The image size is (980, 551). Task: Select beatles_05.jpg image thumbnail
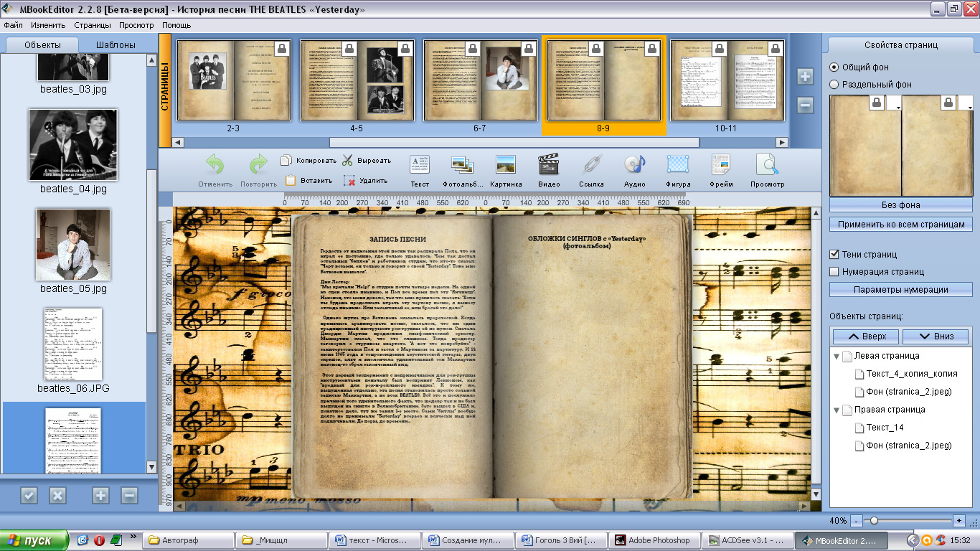point(73,245)
